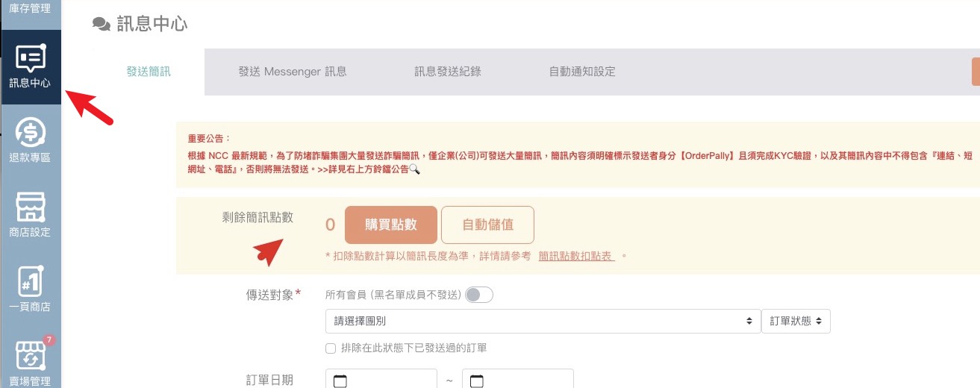
Task: Select the 發送簡訊 tab
Action: pyautogui.click(x=149, y=72)
